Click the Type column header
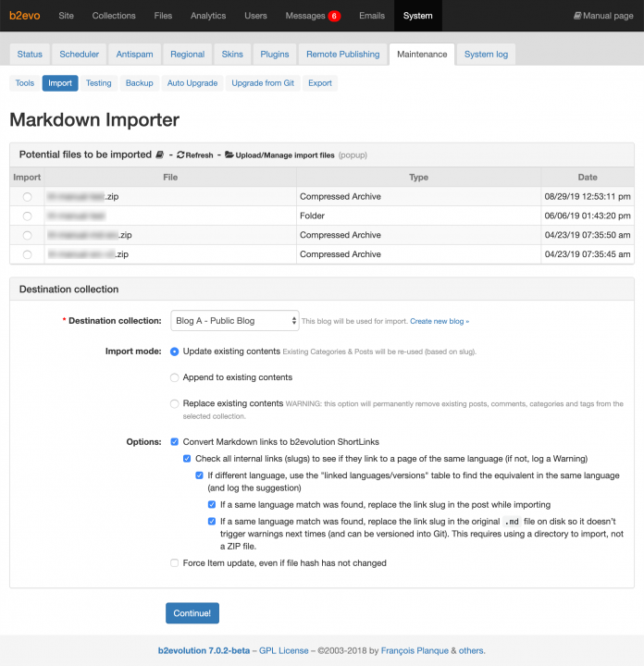Viewport: 644px width, 666px height. click(x=418, y=177)
